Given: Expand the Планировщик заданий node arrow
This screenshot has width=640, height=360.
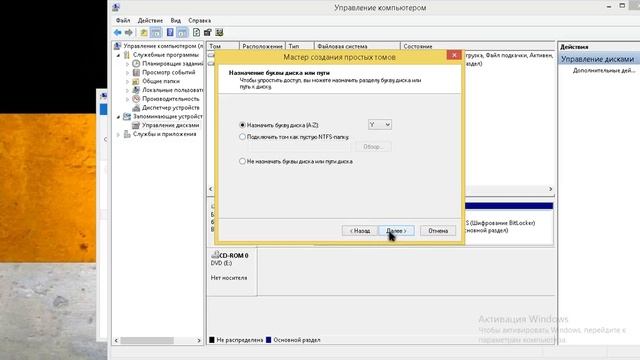Looking at the screenshot, I should pos(127,64).
